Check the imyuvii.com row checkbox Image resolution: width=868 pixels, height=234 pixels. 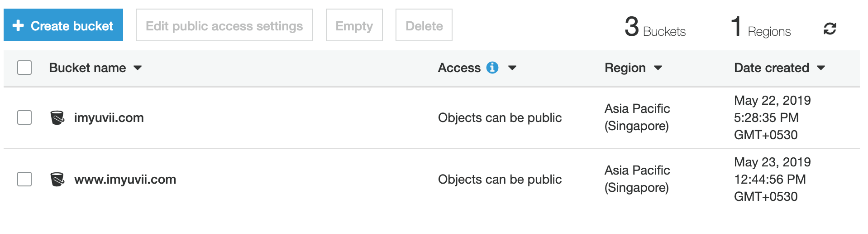[24, 117]
